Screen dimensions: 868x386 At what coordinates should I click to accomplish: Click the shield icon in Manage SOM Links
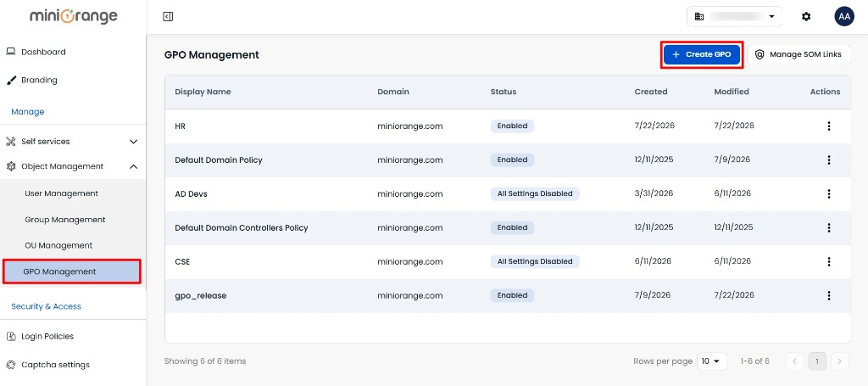[x=759, y=54]
